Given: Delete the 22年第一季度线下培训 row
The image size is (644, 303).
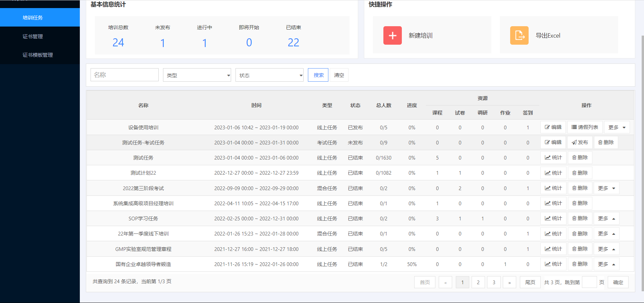Looking at the screenshot, I should (x=580, y=234).
